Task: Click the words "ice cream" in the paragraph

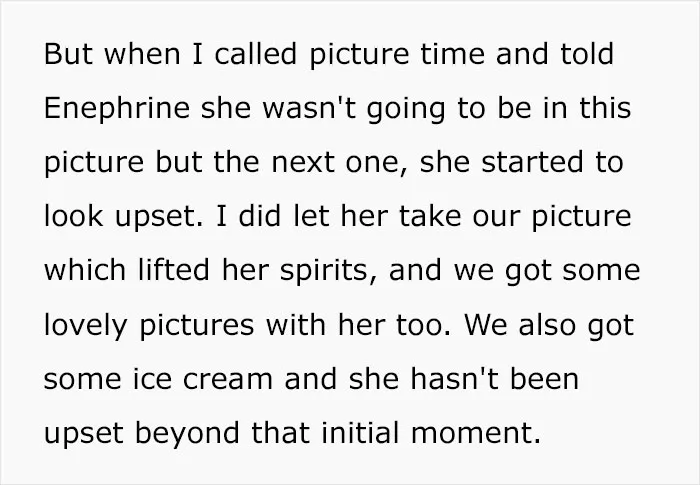Action: tap(203, 379)
